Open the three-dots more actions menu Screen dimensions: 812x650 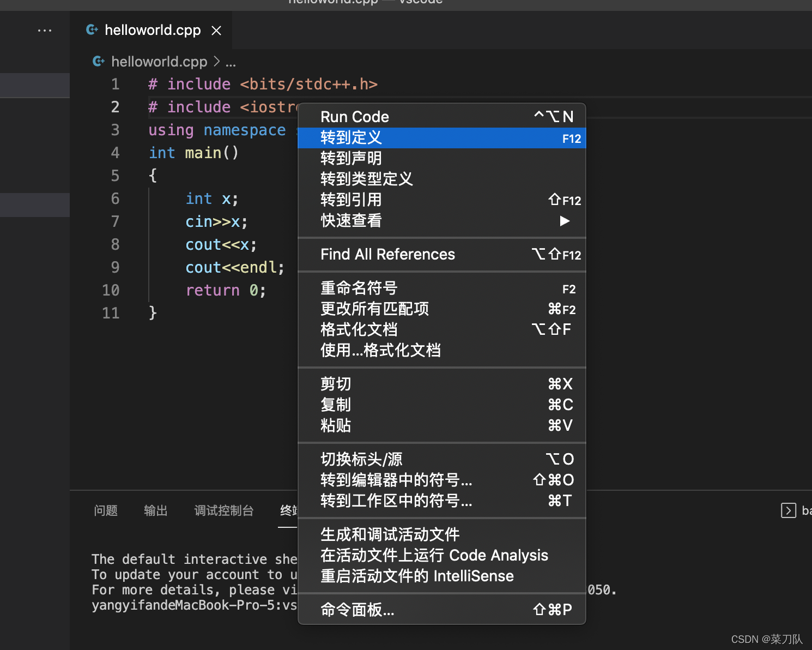click(x=45, y=31)
